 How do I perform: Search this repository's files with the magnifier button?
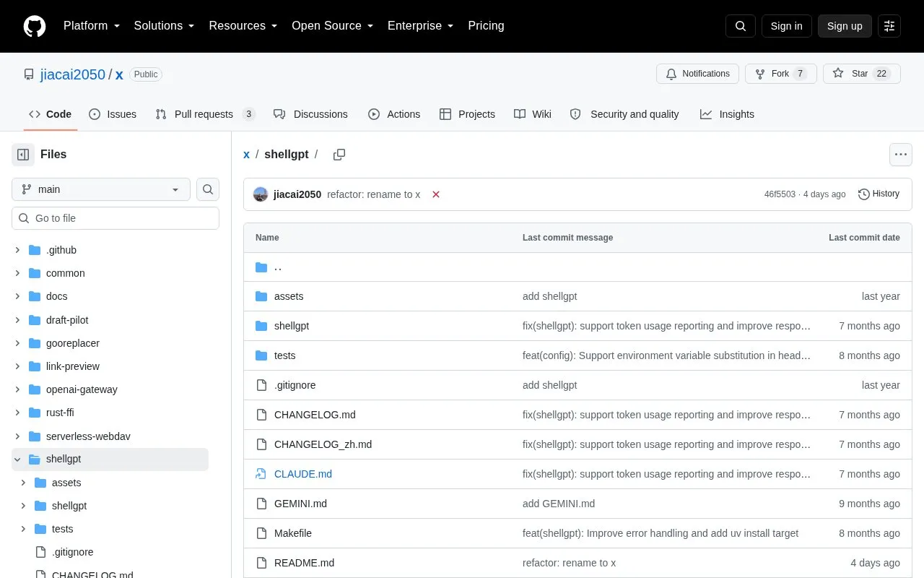point(208,189)
